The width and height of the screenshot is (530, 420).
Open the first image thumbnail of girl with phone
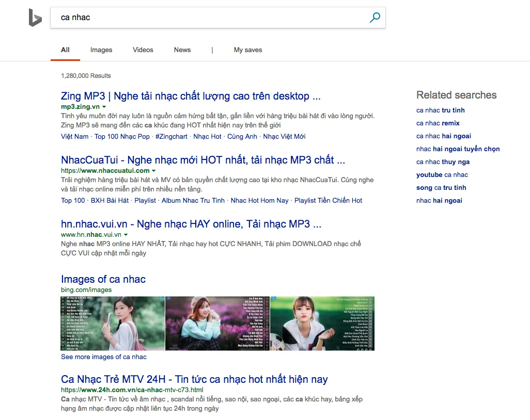tap(113, 324)
